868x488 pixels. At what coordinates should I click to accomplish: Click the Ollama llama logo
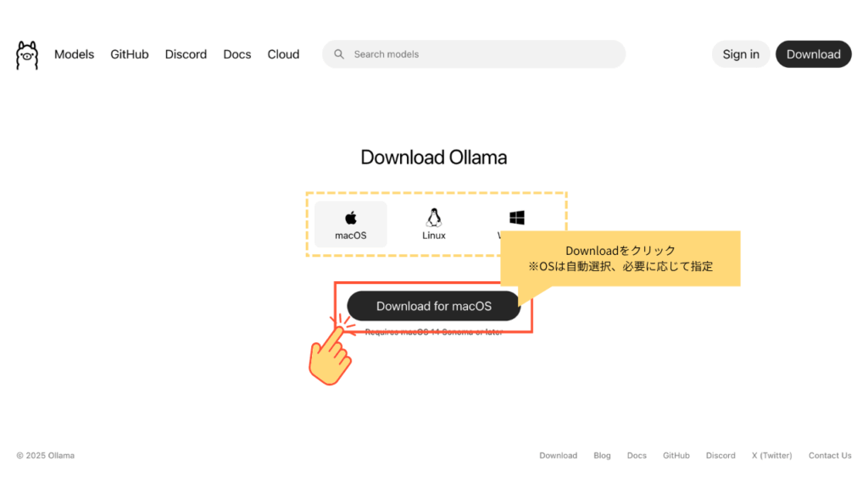[x=27, y=55]
